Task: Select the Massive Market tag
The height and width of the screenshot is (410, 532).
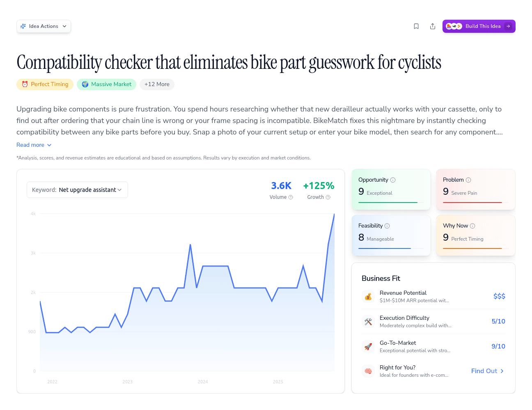Action: [106, 84]
